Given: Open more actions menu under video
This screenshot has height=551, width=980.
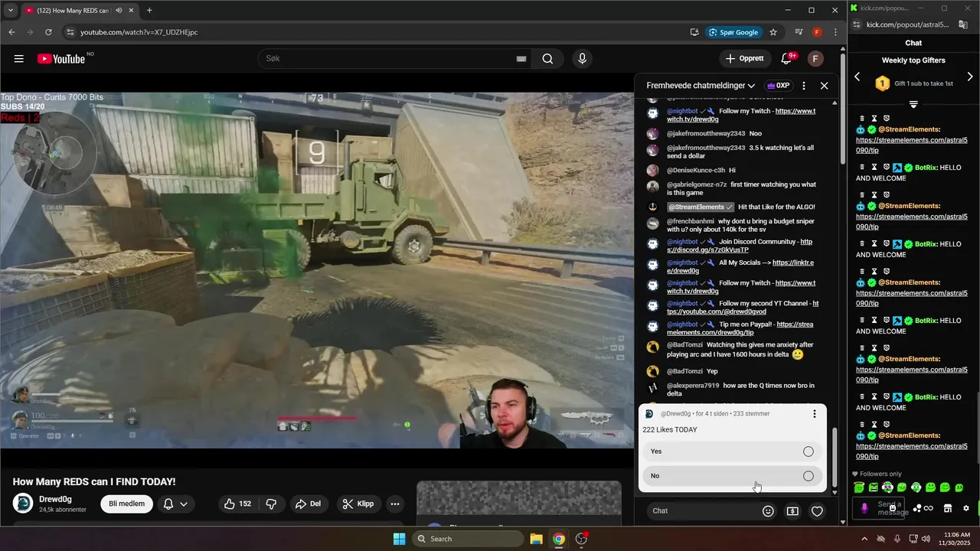Looking at the screenshot, I should [395, 504].
